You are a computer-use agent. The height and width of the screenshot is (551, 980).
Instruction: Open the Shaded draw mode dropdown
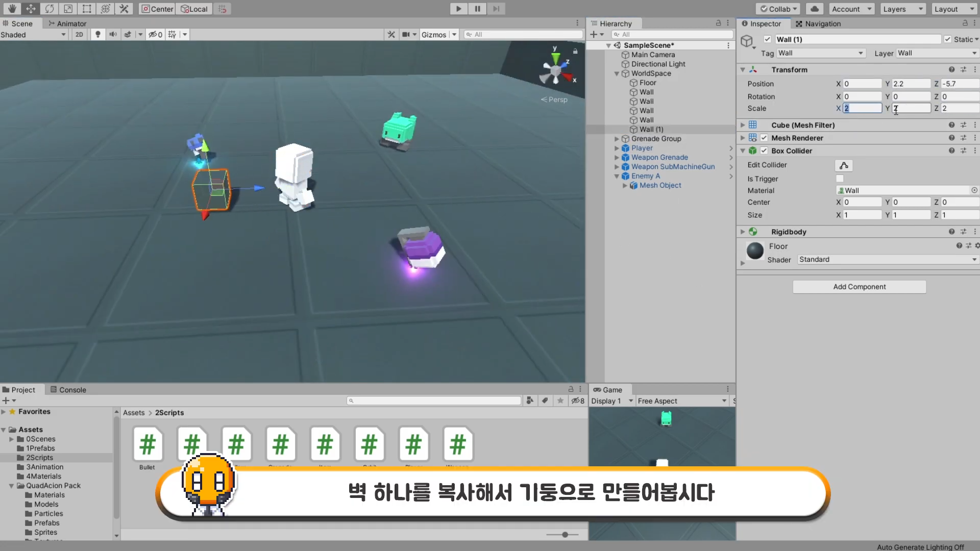pos(33,34)
